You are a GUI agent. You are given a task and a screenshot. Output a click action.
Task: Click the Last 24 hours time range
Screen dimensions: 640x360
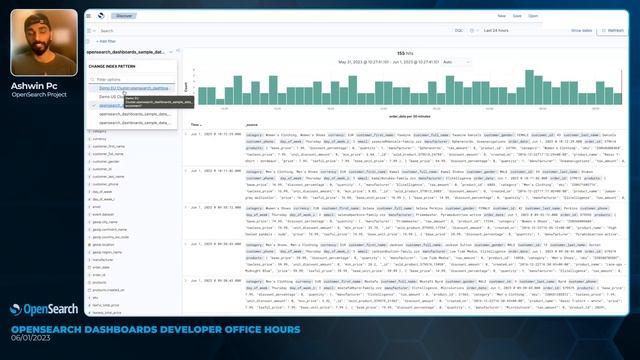click(496, 31)
